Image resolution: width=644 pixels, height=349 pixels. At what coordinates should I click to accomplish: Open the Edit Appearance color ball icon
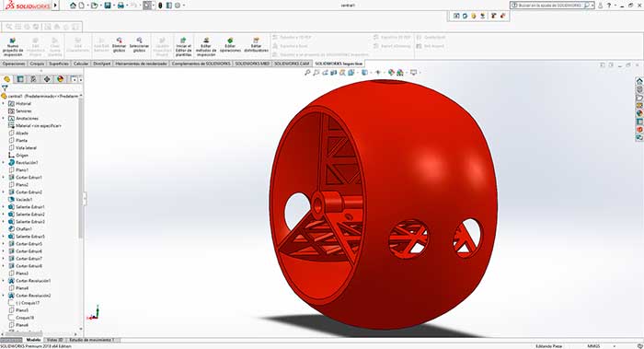click(391, 73)
